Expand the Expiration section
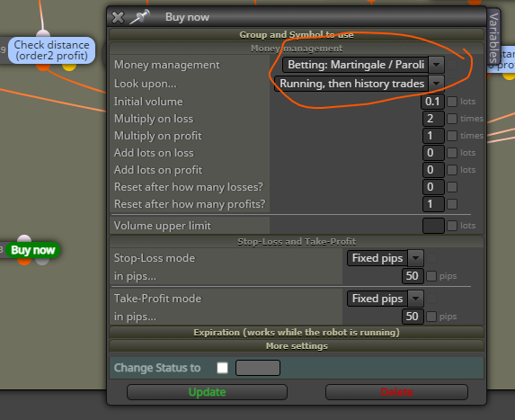The width and height of the screenshot is (515, 420). coord(297,332)
